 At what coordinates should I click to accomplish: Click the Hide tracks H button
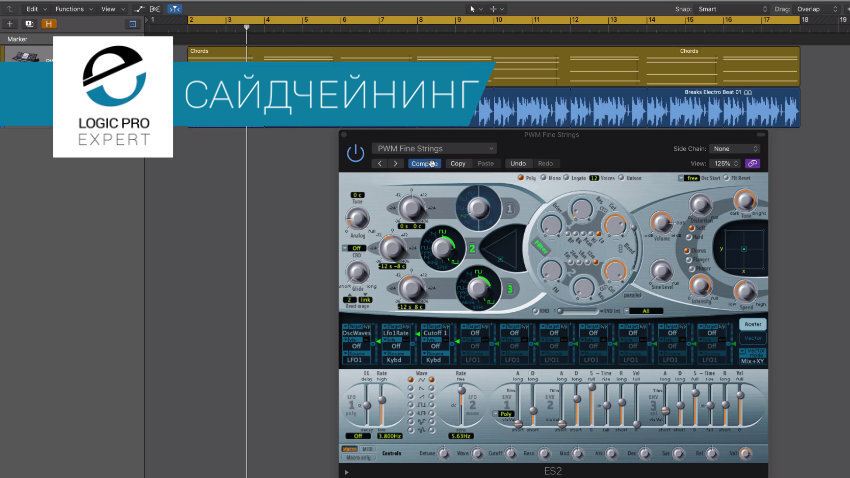pos(49,24)
